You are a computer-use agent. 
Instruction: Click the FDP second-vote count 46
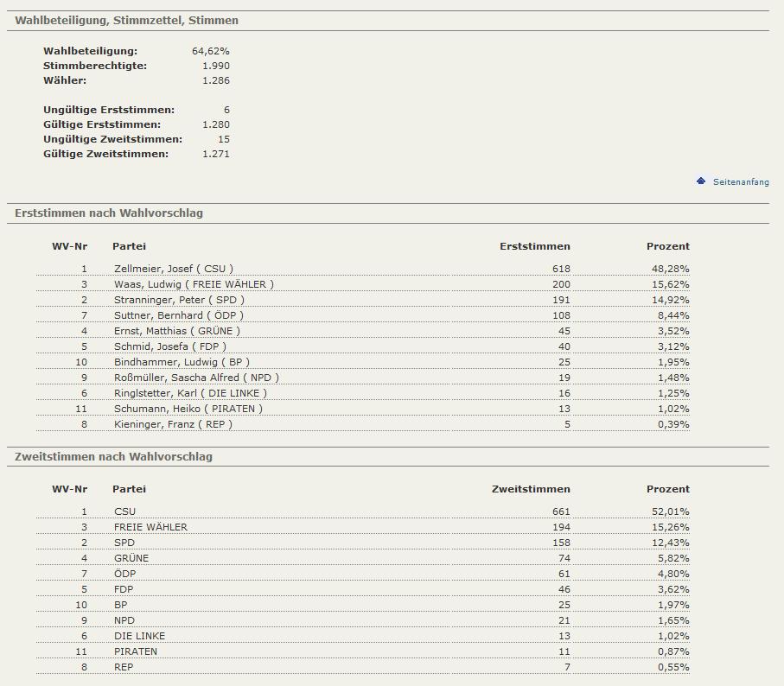[x=564, y=589]
